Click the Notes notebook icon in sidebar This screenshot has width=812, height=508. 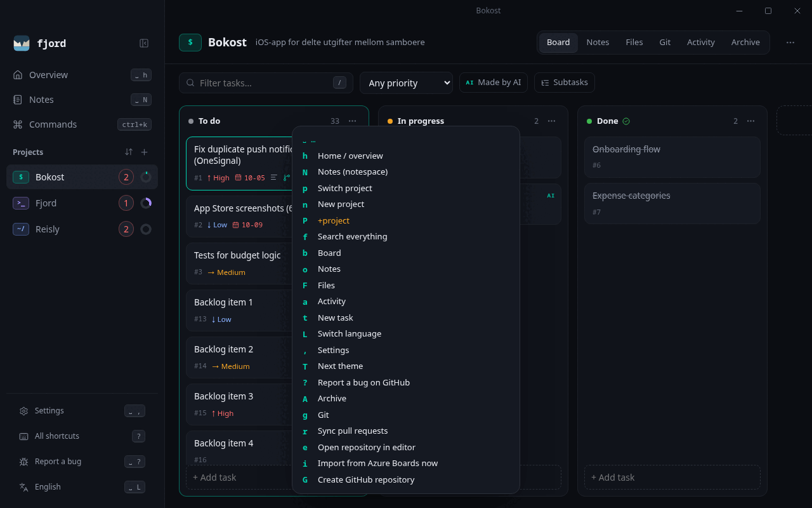point(18,100)
